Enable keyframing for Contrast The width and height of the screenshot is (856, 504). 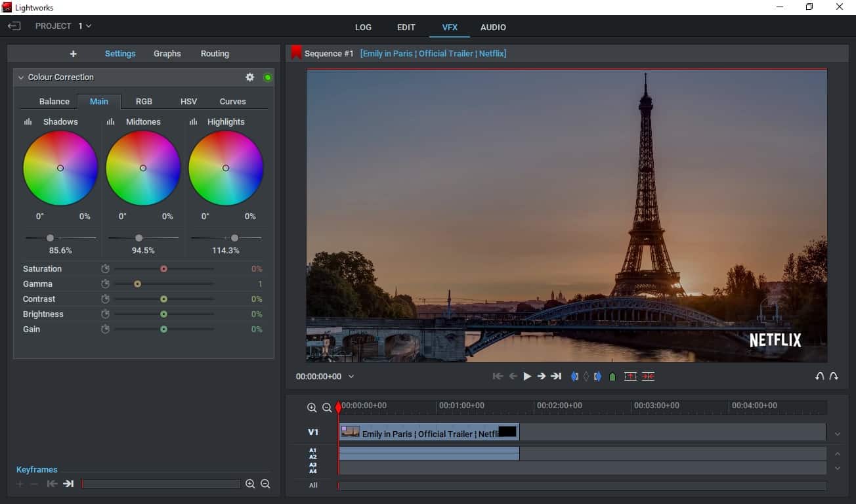tap(105, 299)
